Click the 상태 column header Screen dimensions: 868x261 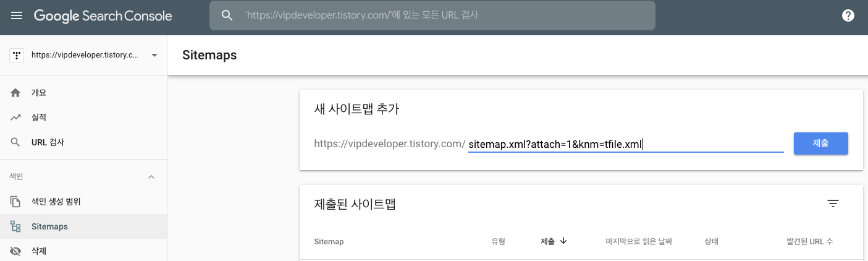click(711, 242)
